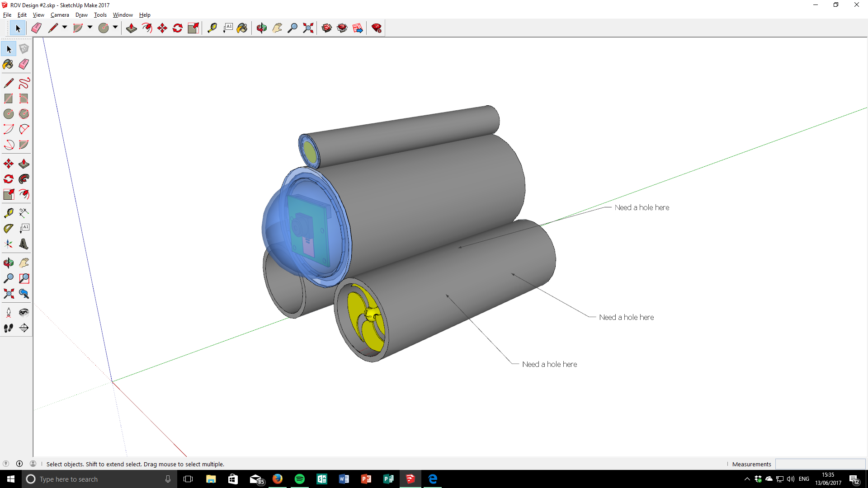
Task: Open the Tools menu
Action: (x=100, y=15)
